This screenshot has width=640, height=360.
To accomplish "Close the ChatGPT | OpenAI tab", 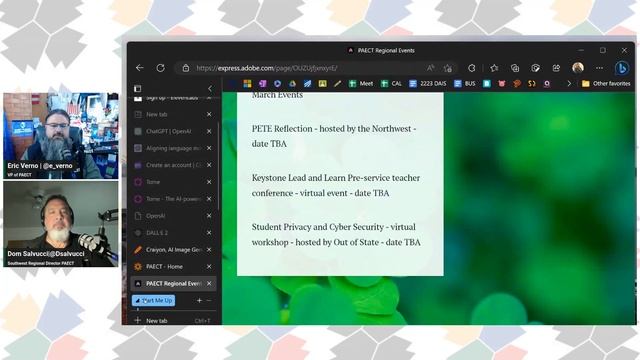I will (209, 131).
